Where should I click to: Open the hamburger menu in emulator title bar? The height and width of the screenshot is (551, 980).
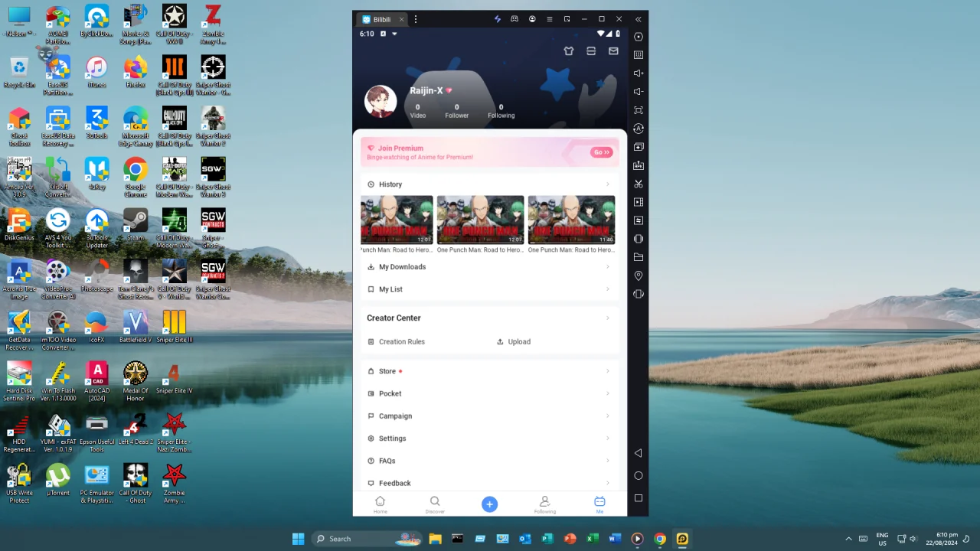[550, 19]
